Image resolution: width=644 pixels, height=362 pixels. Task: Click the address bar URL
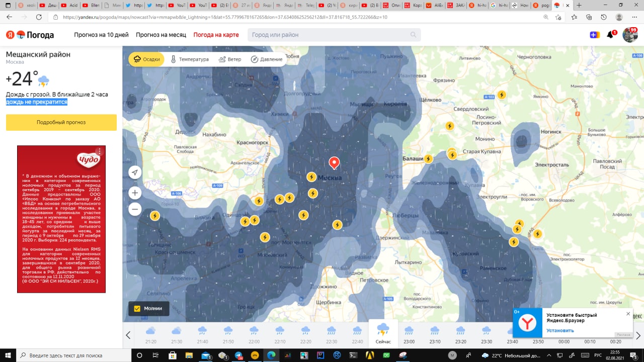tap(225, 17)
